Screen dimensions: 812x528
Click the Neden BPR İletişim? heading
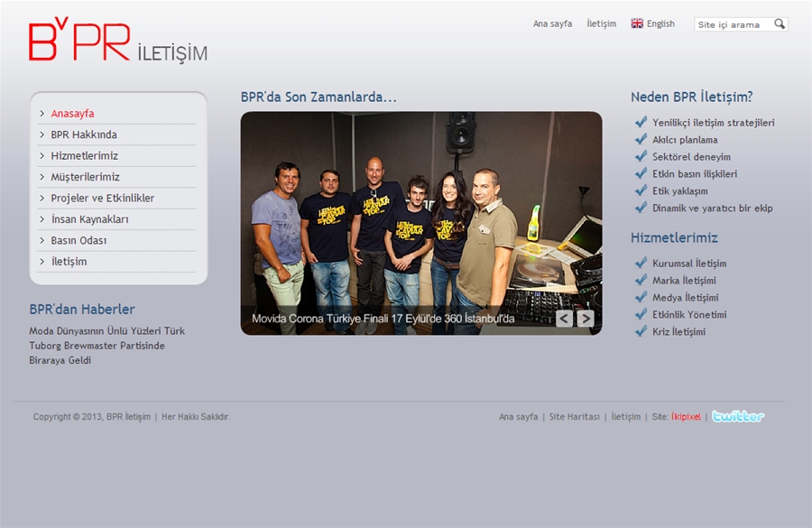tap(691, 97)
